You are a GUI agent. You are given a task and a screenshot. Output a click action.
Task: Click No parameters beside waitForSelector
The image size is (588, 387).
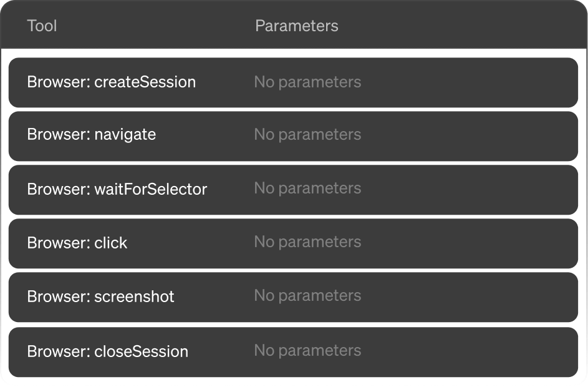(307, 189)
